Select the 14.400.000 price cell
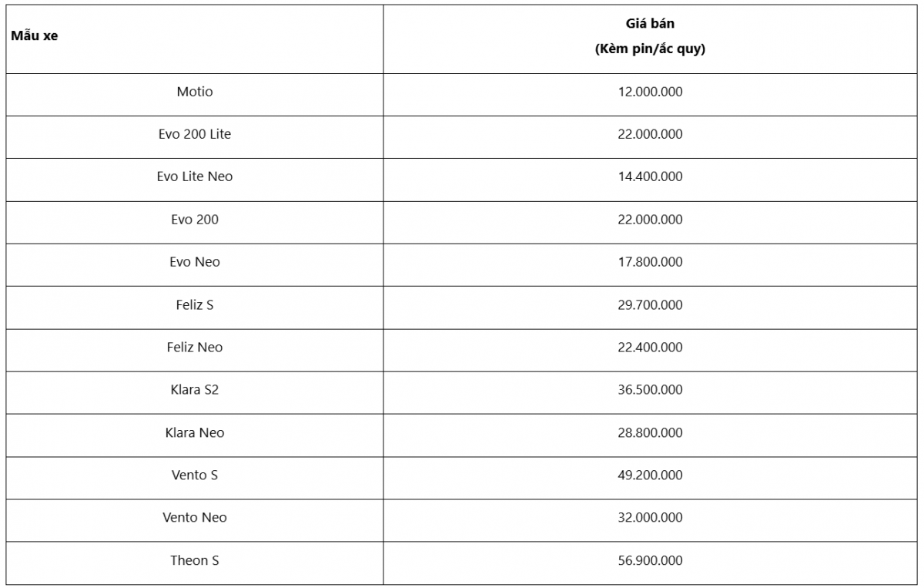 651,176
